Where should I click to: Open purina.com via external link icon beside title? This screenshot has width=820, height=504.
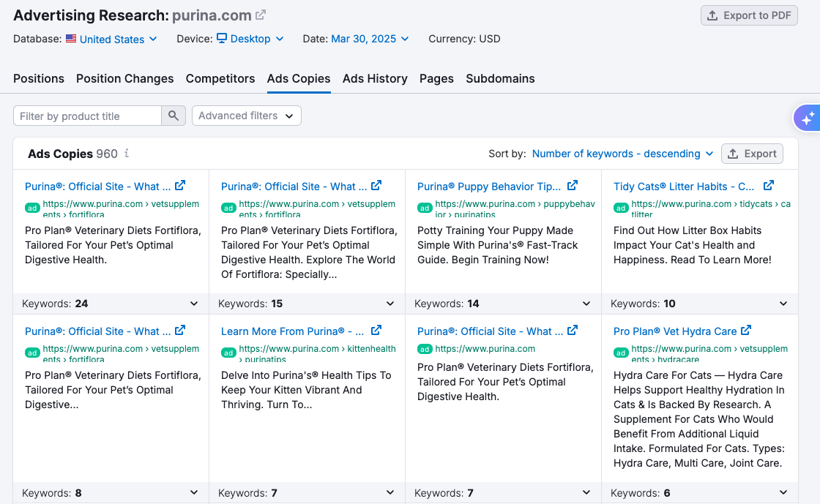260,15
